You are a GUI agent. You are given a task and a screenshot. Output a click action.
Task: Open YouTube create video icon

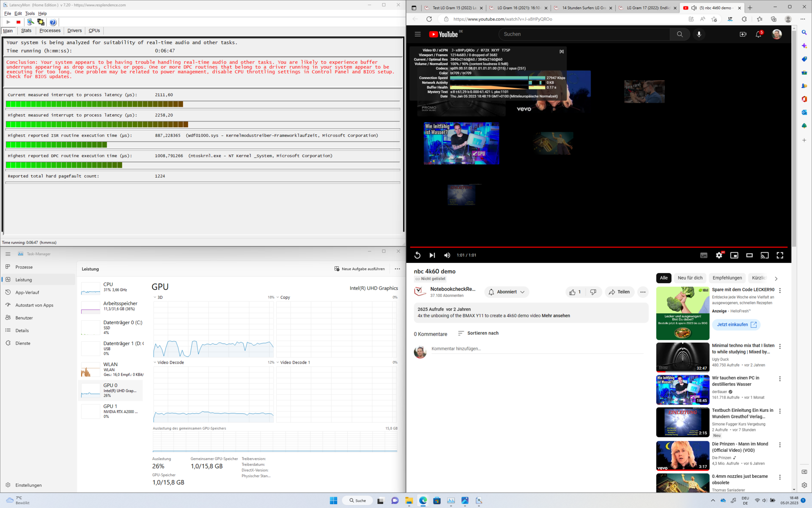coord(743,34)
